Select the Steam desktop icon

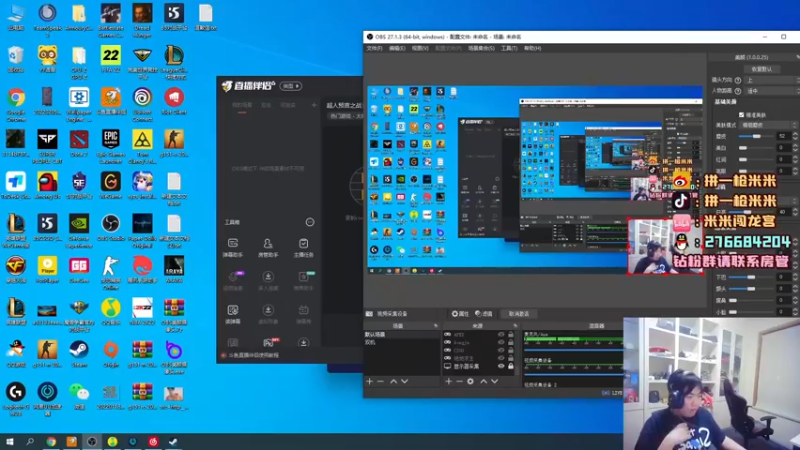click(79, 354)
